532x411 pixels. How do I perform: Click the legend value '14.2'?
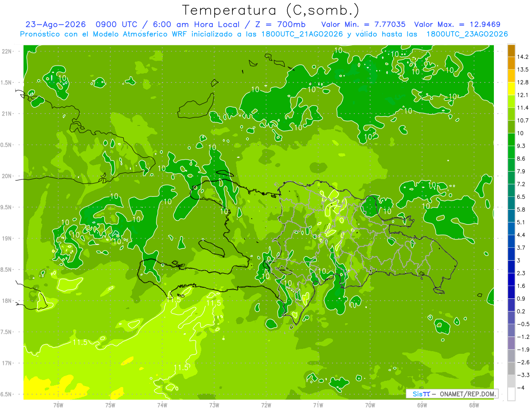523,57
